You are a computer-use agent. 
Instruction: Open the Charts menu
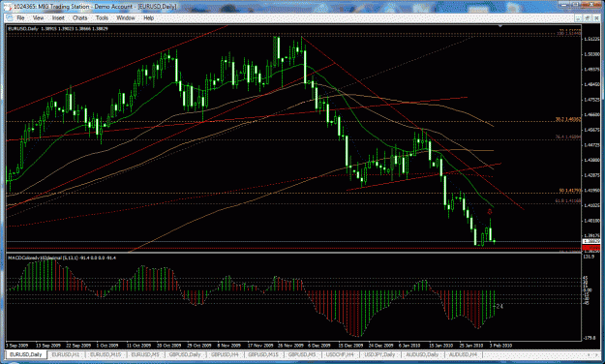79,17
